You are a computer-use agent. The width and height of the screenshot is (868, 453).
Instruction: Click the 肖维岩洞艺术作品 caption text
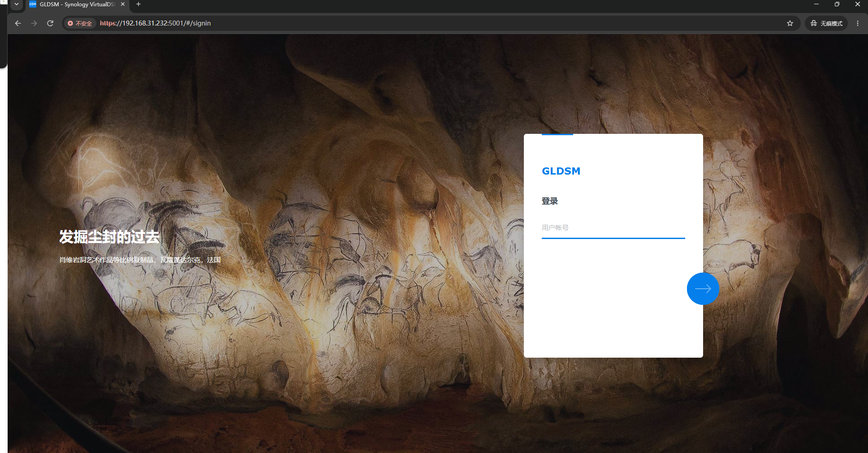[x=140, y=260]
